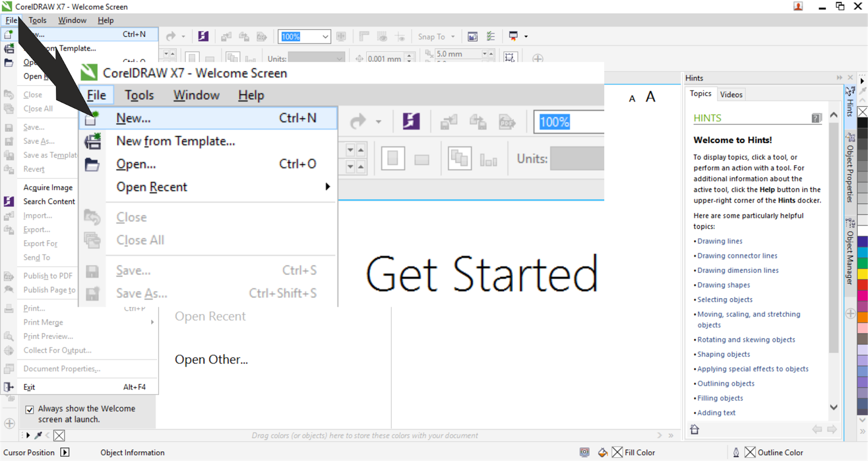The image size is (868, 461).
Task: Click the Help button in Hints docker
Action: pos(816,118)
